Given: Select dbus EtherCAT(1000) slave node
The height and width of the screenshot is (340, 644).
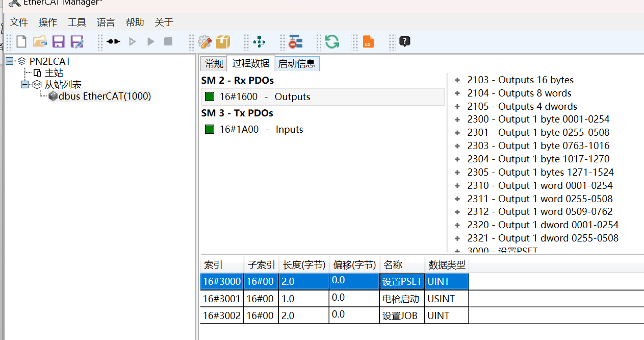Looking at the screenshot, I should point(105,96).
